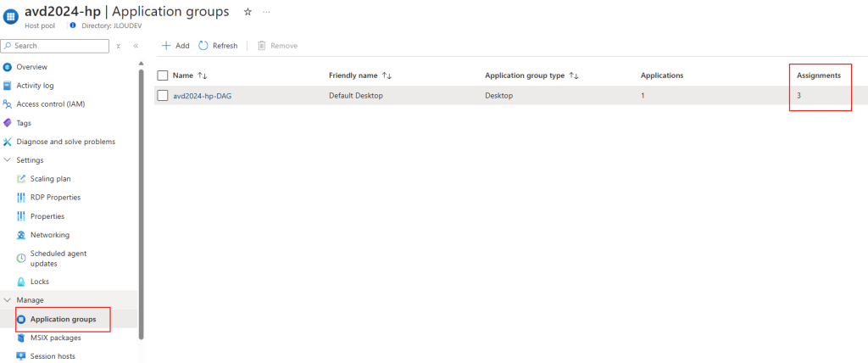Check the avd2024-hp-DAG row checkbox
The image size is (868, 363).
[163, 95]
